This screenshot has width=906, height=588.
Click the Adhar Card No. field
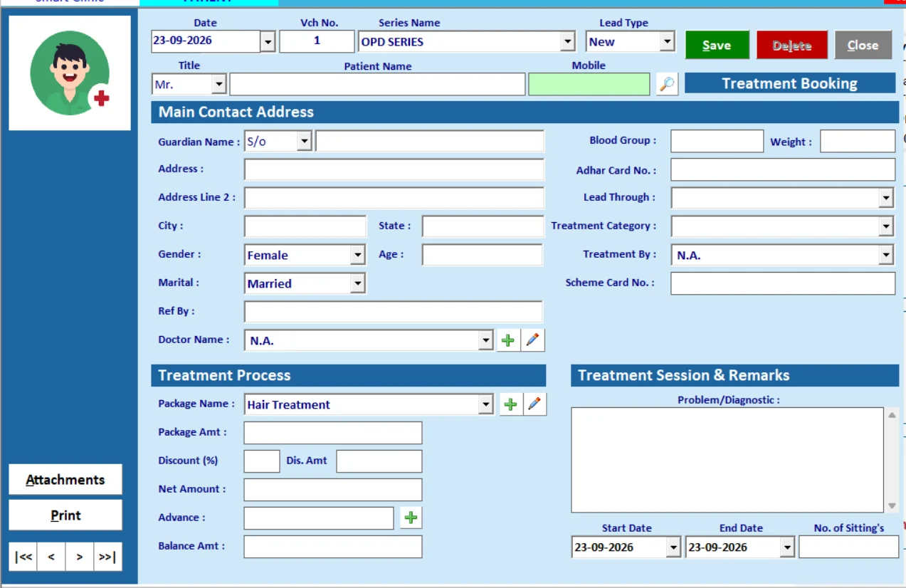(x=783, y=169)
